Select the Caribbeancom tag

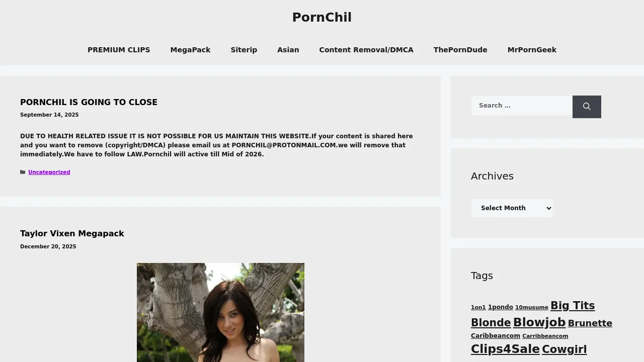click(x=496, y=336)
